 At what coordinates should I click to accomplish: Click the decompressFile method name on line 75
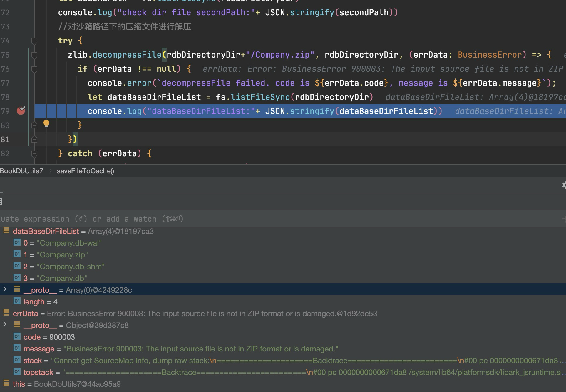127,55
